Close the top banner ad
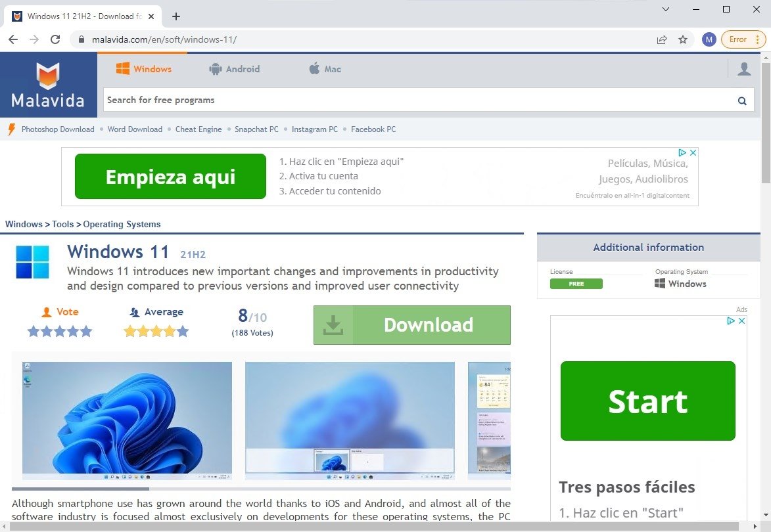The image size is (771, 532). tap(693, 153)
